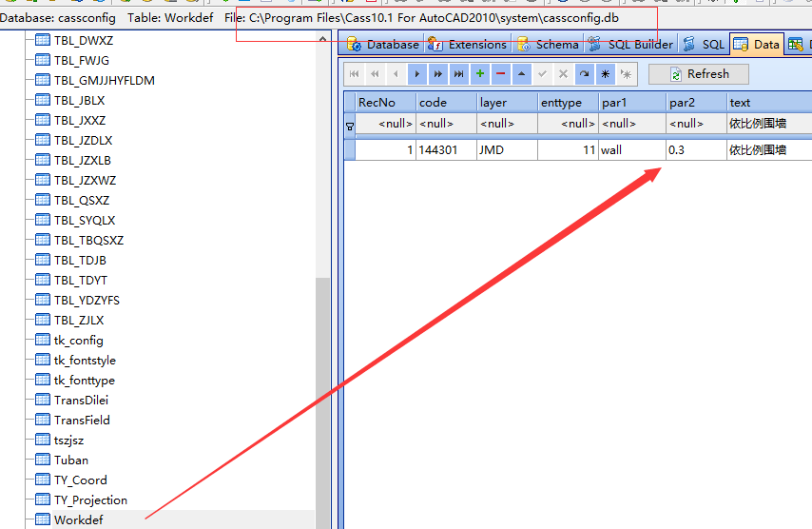Click the edit record triangle icon
Viewport: 812px width, 529px height.
pos(521,74)
